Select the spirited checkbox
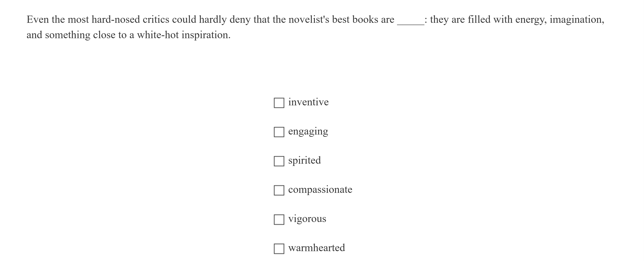Screen dimensions: 644x261 pyautogui.click(x=279, y=161)
